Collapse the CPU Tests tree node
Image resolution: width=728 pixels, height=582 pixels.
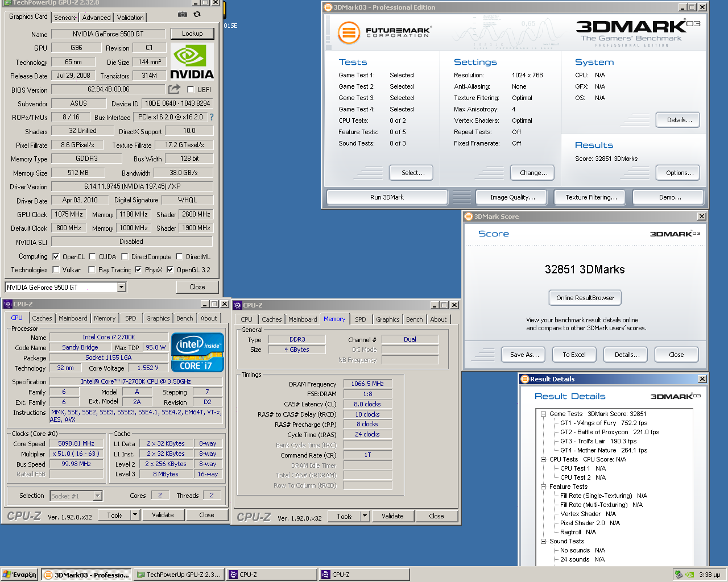pos(544,460)
